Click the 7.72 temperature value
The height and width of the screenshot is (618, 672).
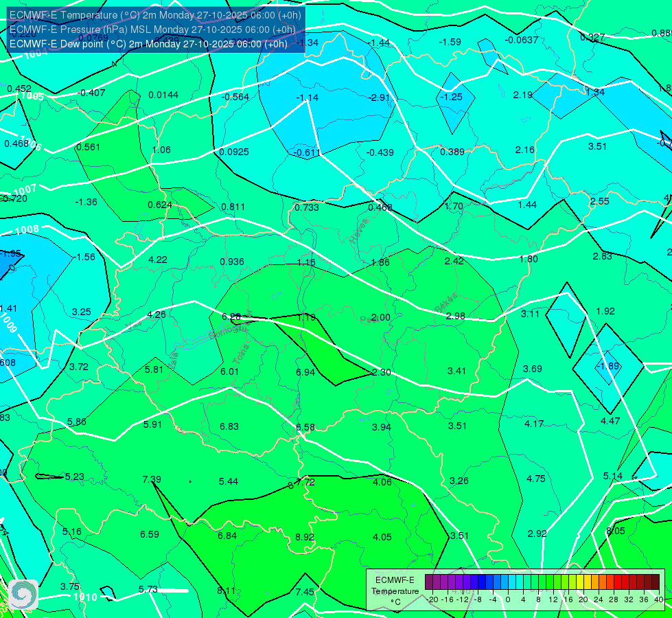click(x=305, y=482)
